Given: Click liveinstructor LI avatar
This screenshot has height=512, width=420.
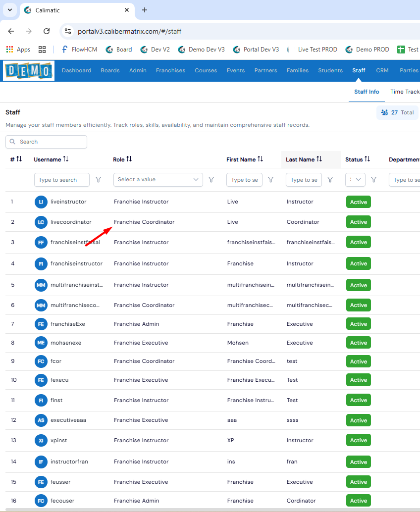Looking at the screenshot, I should click(41, 202).
